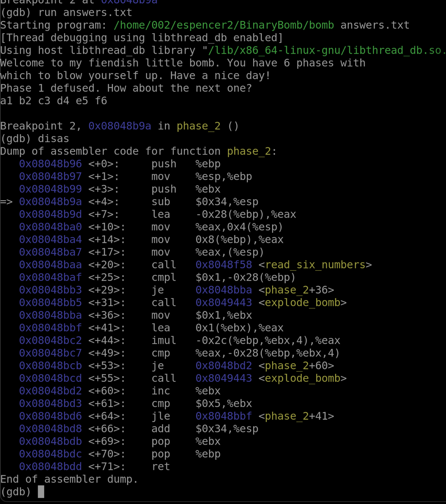Click the current instruction arrow marker =>
Viewport: 446px width, 504px height.
(6, 202)
